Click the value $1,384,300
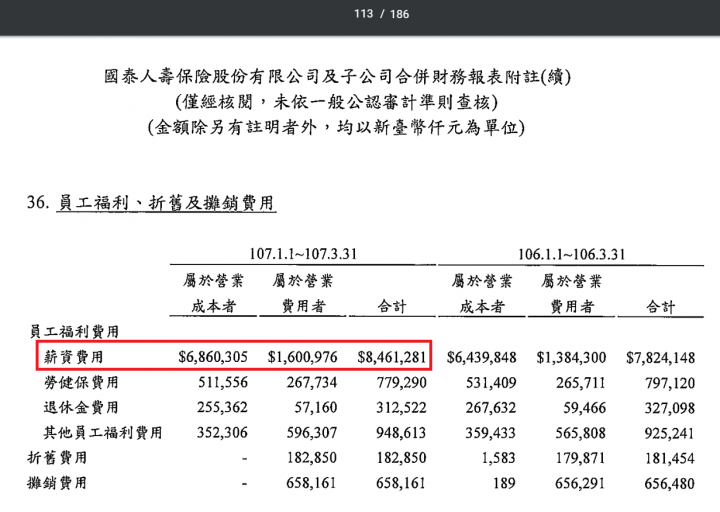The image size is (720, 512). pyautogui.click(x=571, y=357)
